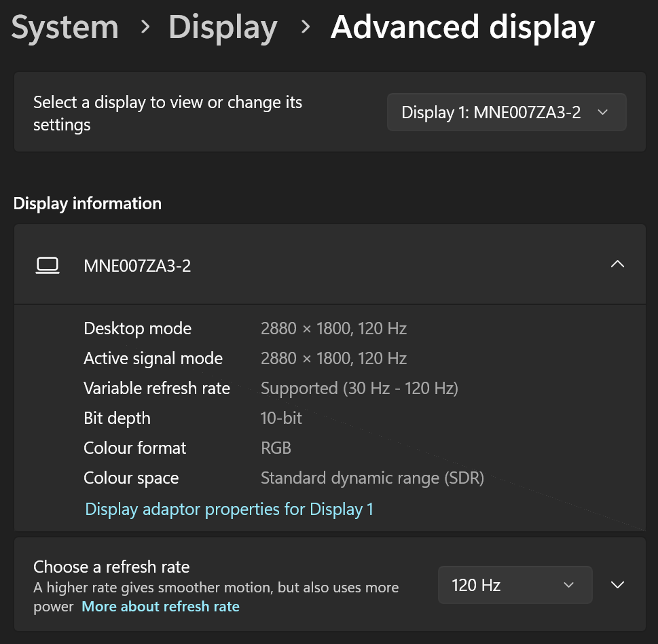Open the 120 Hz refresh rate dropdown
The width and height of the screenshot is (658, 644).
click(x=515, y=585)
